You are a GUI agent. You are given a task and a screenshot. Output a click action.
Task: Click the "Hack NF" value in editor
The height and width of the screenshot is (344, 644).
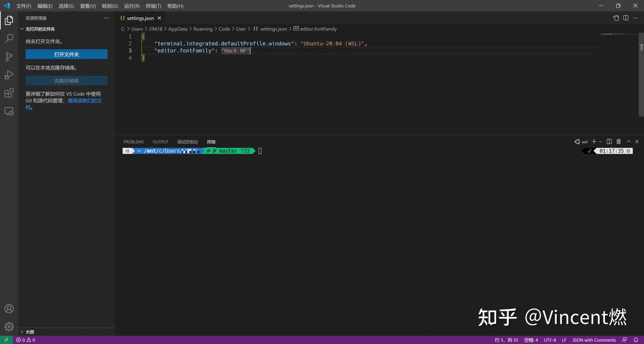(x=236, y=50)
